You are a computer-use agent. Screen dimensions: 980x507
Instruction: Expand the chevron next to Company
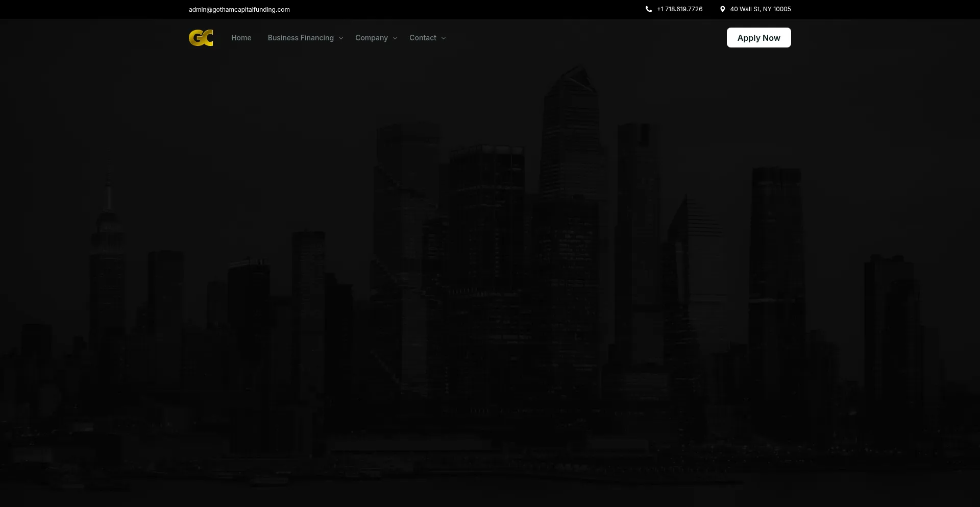tap(395, 38)
